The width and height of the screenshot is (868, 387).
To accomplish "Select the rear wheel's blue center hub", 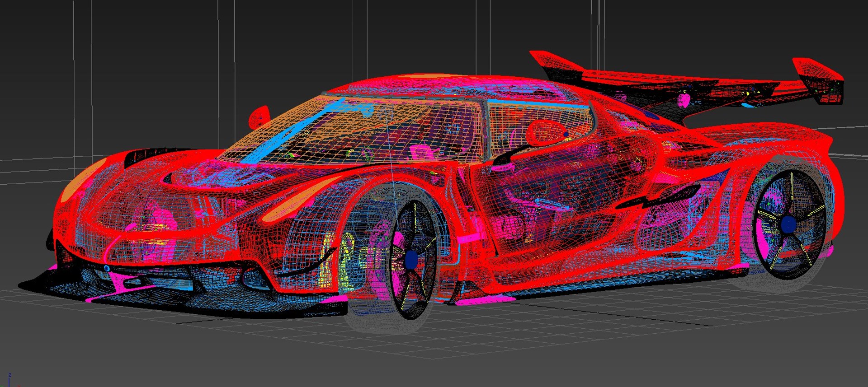I will [788, 224].
